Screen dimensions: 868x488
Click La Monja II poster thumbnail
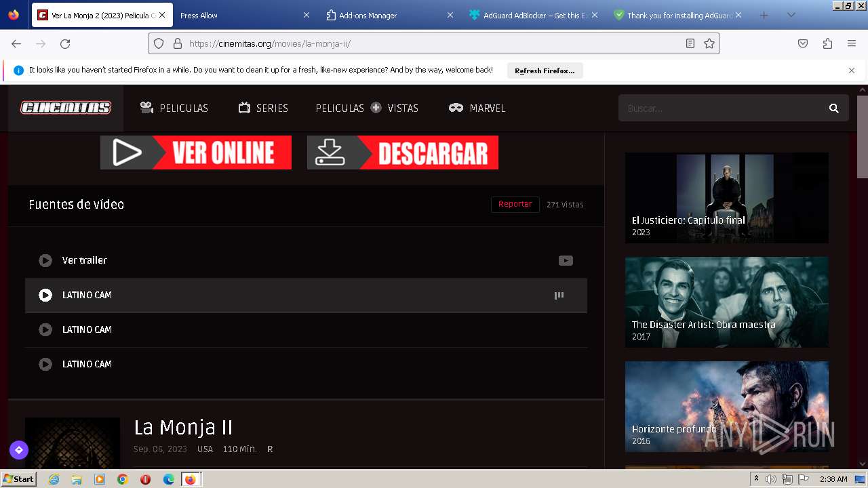click(x=73, y=443)
